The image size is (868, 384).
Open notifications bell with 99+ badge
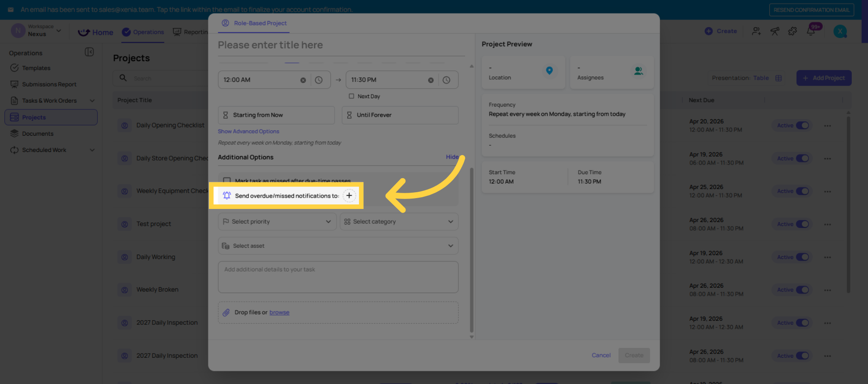[811, 31]
